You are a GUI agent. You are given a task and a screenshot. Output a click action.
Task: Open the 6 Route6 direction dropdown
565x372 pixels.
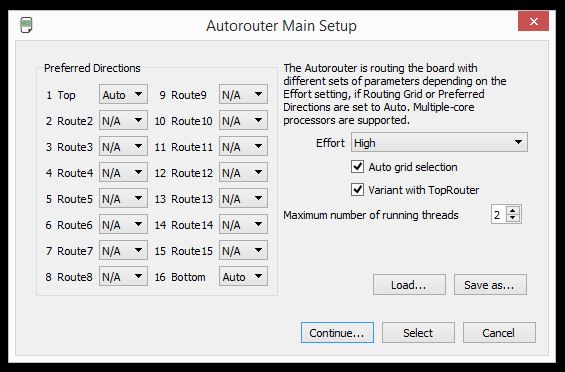(x=123, y=224)
